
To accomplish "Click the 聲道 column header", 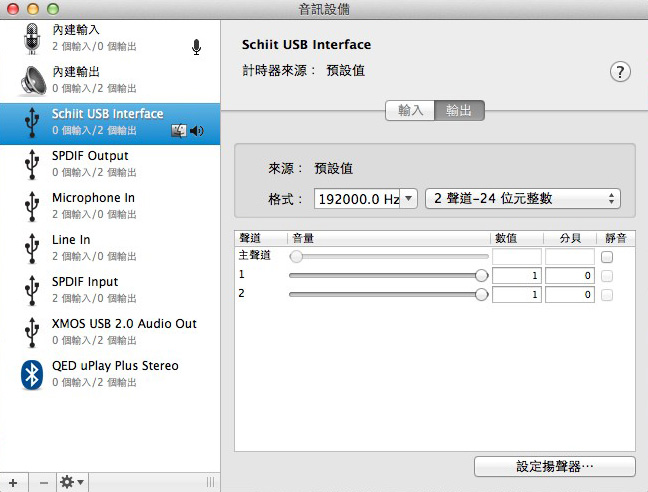I will tap(261, 238).
